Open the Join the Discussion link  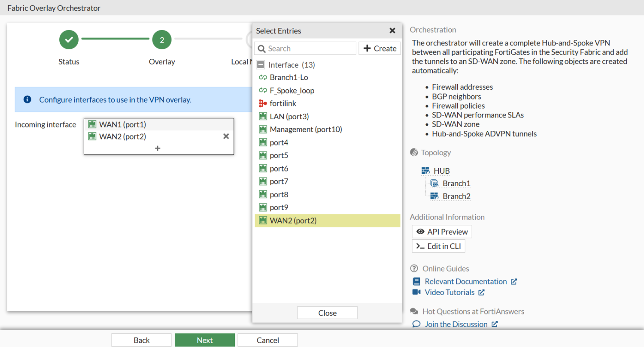(455, 324)
